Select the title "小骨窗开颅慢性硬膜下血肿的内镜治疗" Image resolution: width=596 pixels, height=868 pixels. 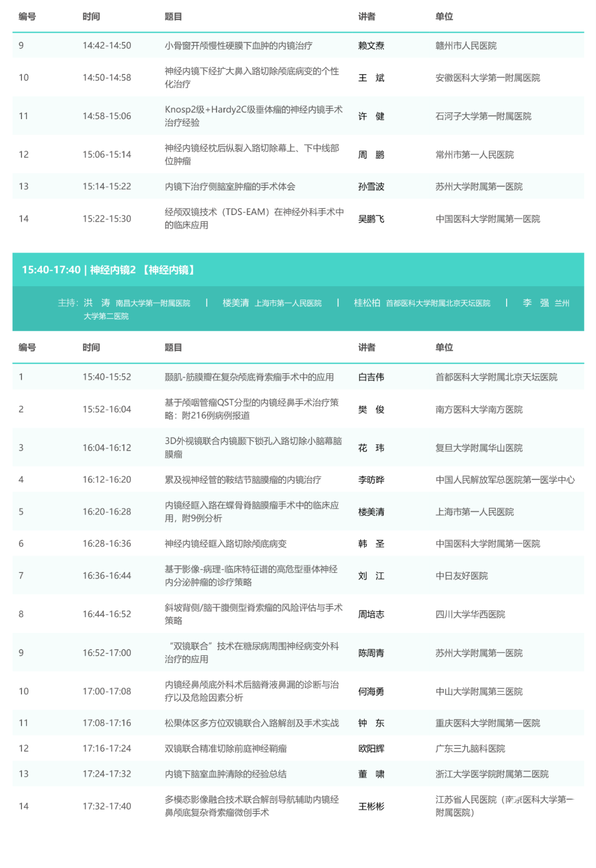pyautogui.click(x=238, y=45)
